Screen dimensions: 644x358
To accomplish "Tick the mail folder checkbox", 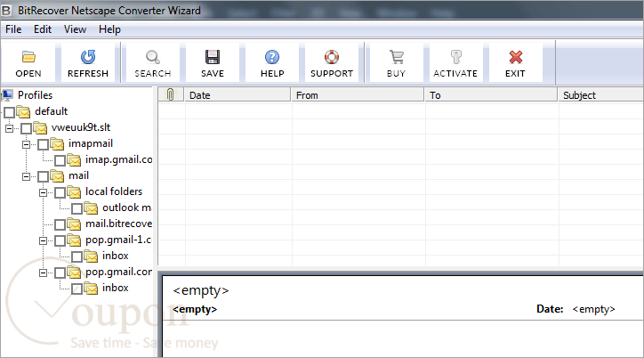I will pyautogui.click(x=43, y=176).
